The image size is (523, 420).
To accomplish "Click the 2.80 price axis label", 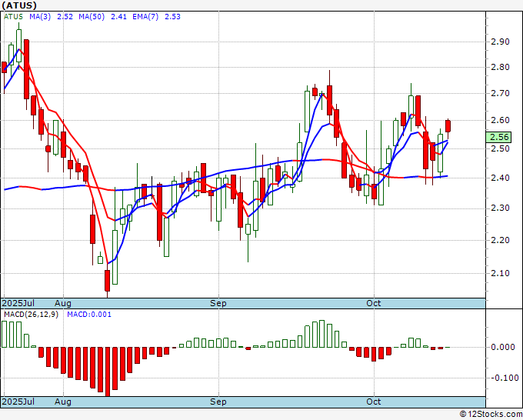I will pyautogui.click(x=500, y=68).
